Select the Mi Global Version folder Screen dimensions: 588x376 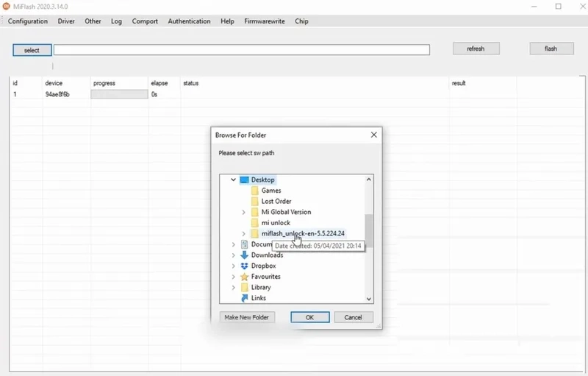286,212
